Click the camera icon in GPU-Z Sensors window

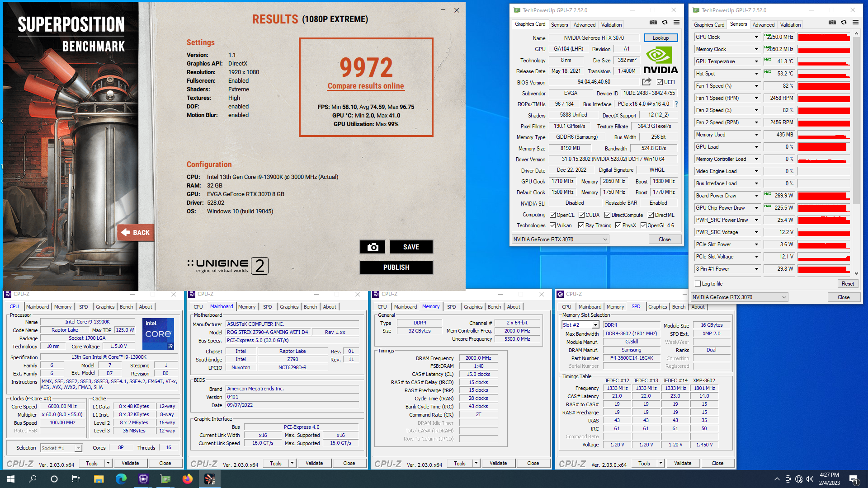pyautogui.click(x=832, y=22)
